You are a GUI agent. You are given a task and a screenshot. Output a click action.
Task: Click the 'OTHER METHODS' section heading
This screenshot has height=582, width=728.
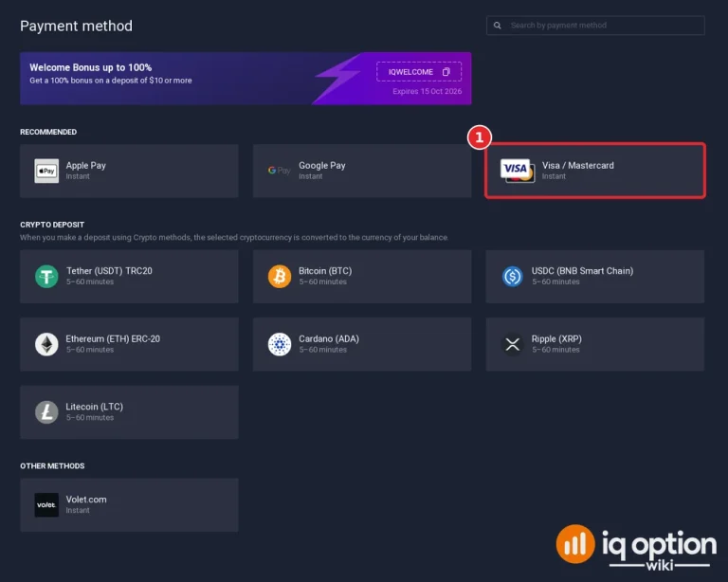tap(52, 466)
